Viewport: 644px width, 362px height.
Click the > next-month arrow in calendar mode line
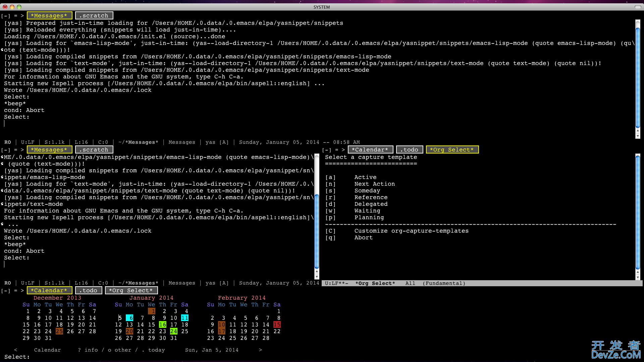point(260,350)
